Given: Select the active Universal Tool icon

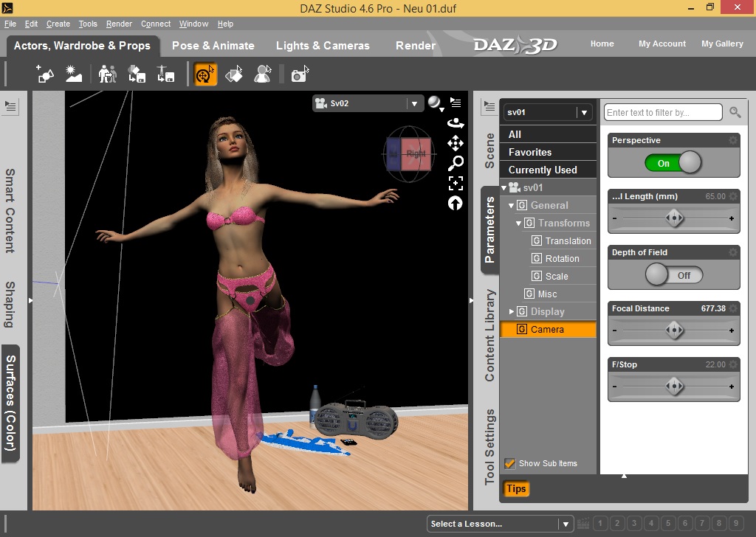Looking at the screenshot, I should click(x=205, y=74).
